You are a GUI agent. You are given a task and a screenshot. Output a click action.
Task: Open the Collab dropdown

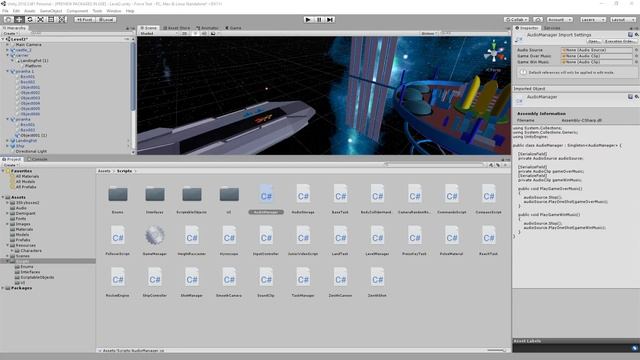tap(516, 20)
